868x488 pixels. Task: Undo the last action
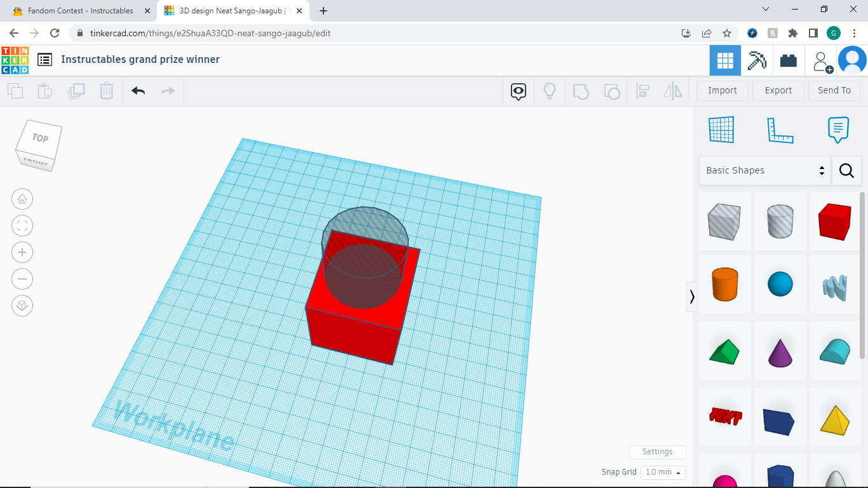[x=139, y=91]
